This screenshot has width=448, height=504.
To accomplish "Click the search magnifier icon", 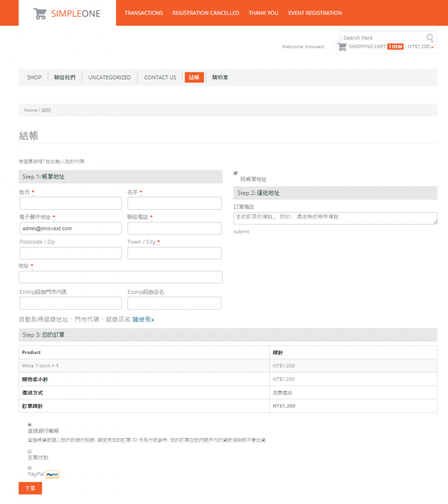I will tap(430, 38).
